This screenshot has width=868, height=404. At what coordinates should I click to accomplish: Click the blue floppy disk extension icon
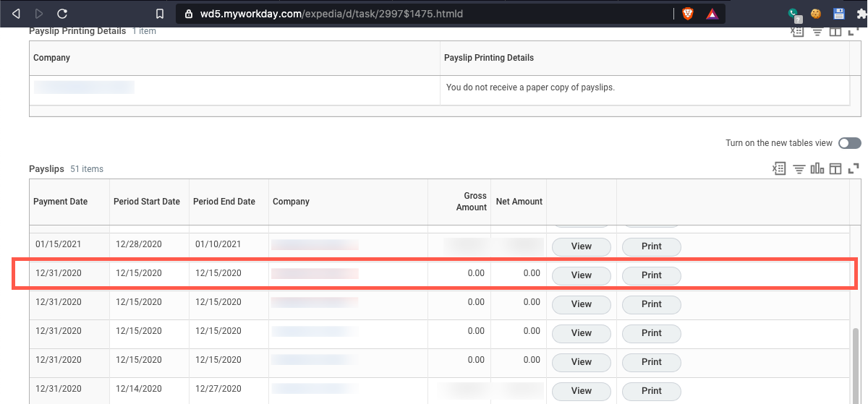[839, 14]
